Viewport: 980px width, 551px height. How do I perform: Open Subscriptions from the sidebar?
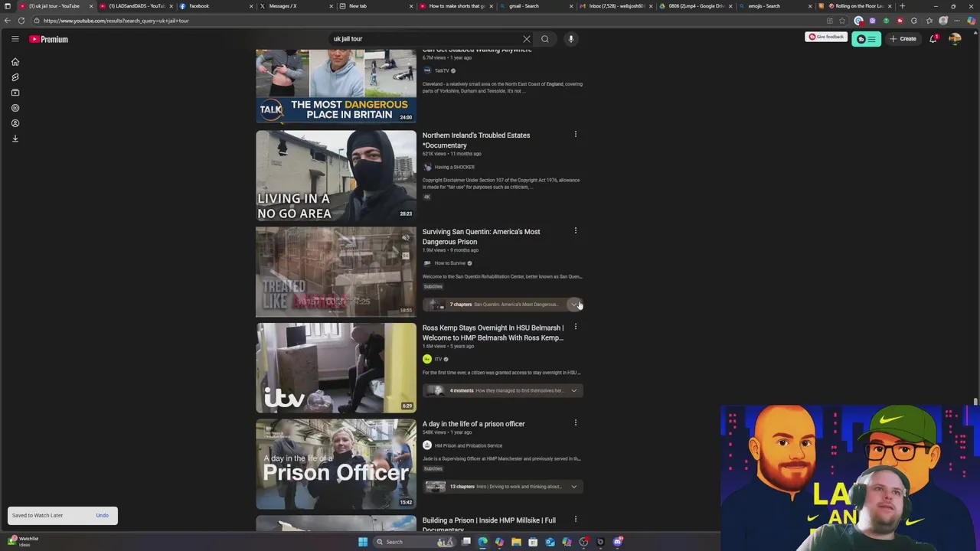pos(15,93)
